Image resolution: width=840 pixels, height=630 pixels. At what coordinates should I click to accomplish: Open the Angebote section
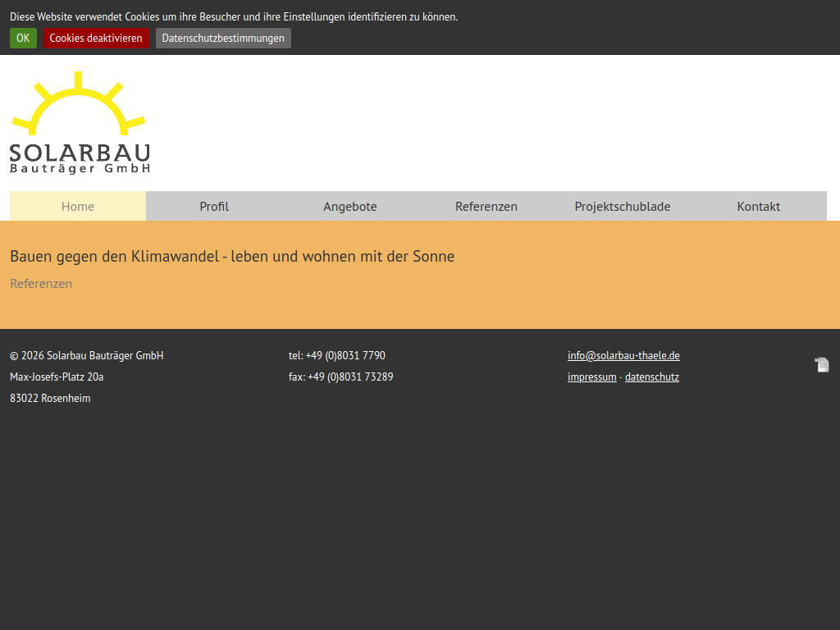click(349, 206)
